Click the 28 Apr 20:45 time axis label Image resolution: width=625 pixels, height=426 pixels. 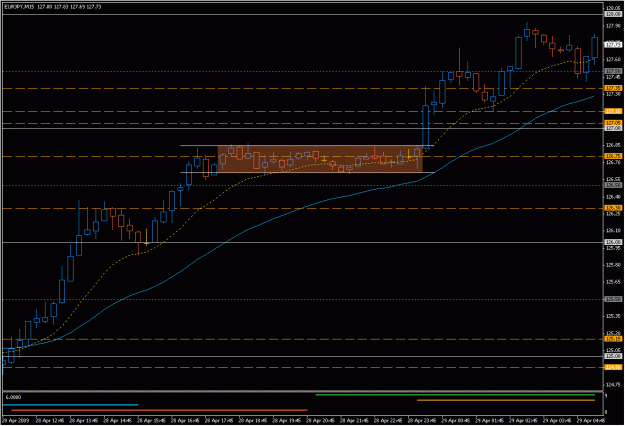tap(321, 420)
